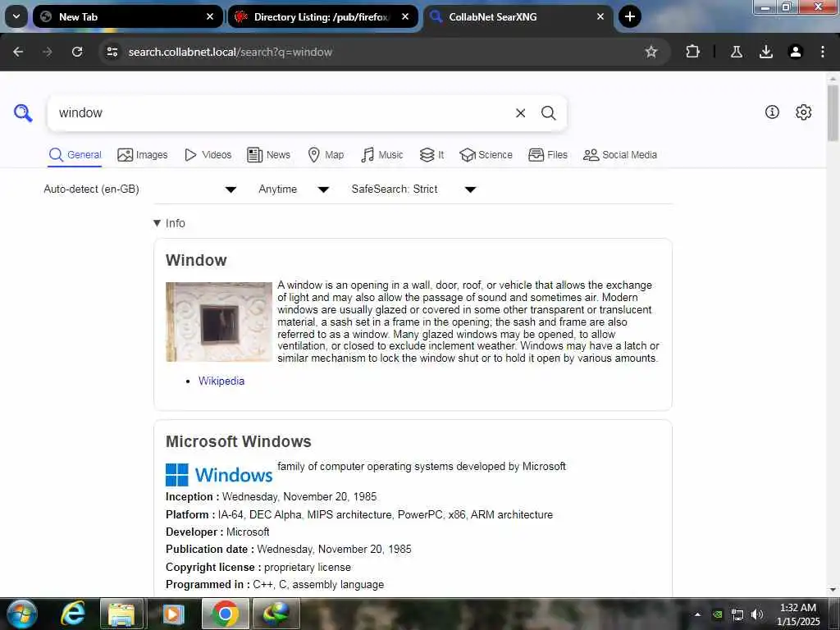
Task: Click the Chrome taskbar icon
Action: (x=225, y=614)
